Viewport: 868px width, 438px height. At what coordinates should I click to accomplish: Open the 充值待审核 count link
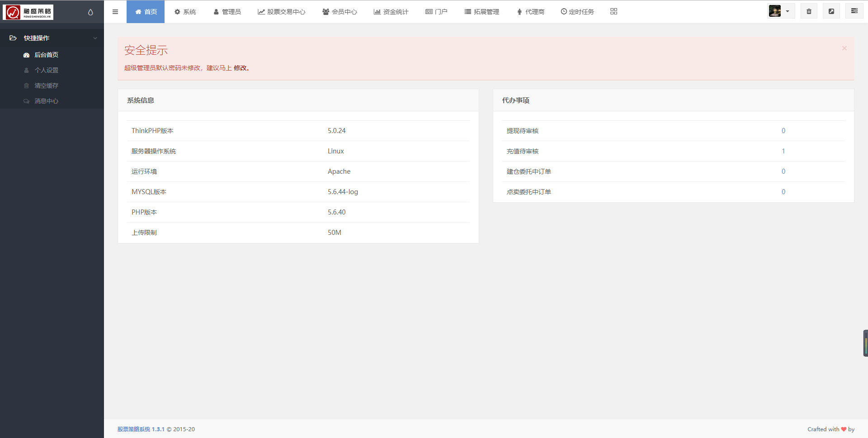pos(783,151)
